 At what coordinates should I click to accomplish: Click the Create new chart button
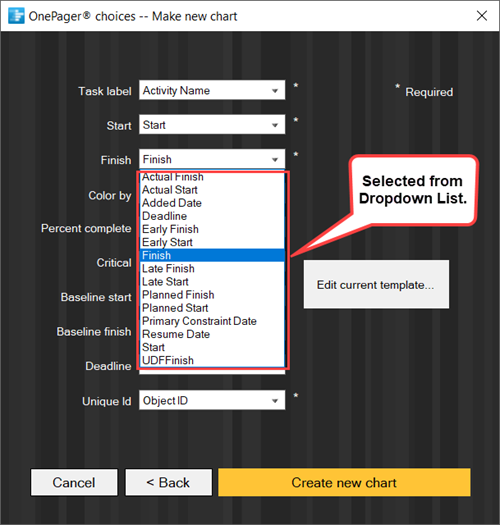tap(344, 482)
